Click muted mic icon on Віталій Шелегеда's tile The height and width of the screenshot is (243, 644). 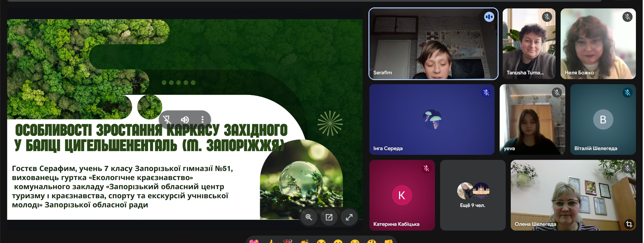point(627,93)
